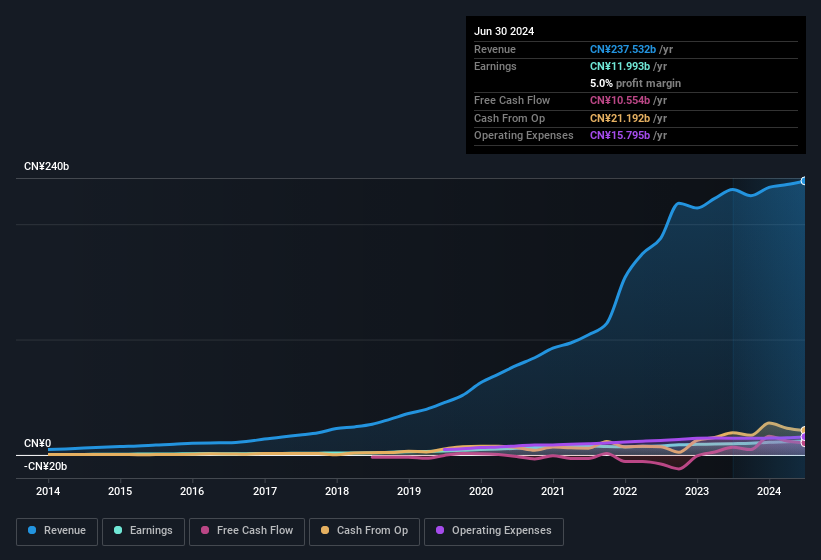Toggle the Earnings legend button
The height and width of the screenshot is (560, 821).
click(x=143, y=531)
